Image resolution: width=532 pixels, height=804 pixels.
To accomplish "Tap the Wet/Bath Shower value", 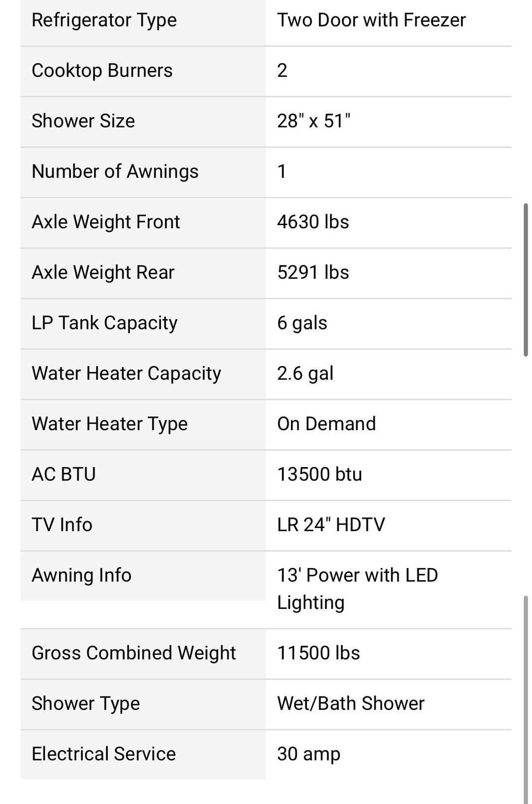I will click(350, 703).
